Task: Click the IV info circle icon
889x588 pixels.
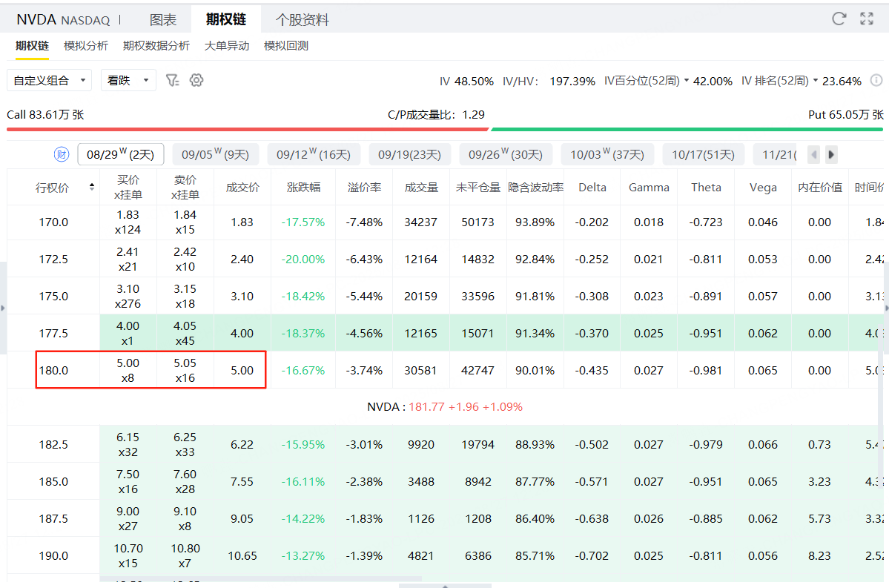Action: [x=876, y=81]
